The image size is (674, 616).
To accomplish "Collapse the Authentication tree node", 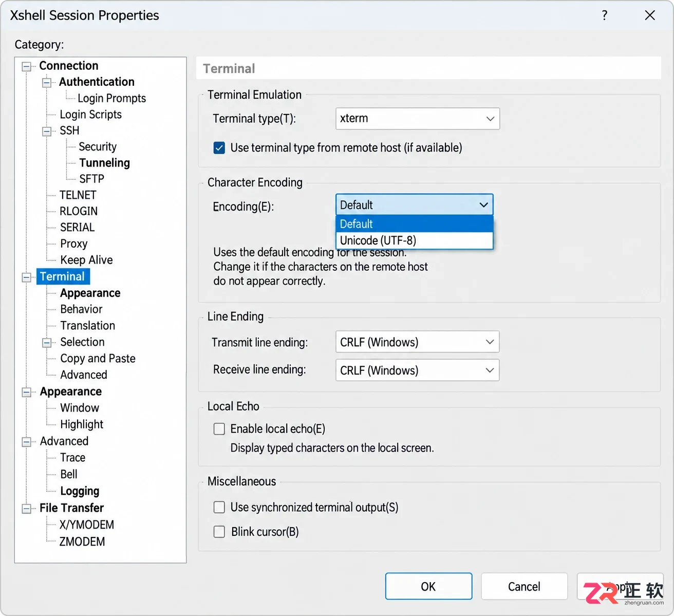I will click(47, 83).
